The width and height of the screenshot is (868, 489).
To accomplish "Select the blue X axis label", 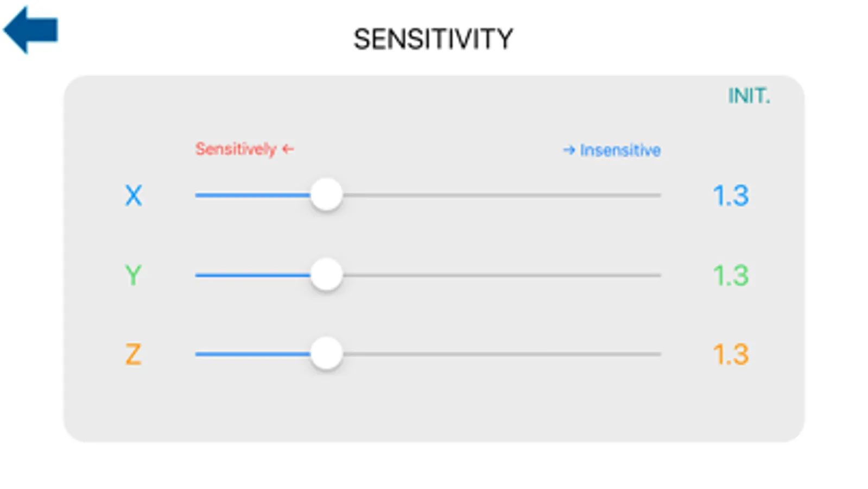I will click(x=134, y=196).
